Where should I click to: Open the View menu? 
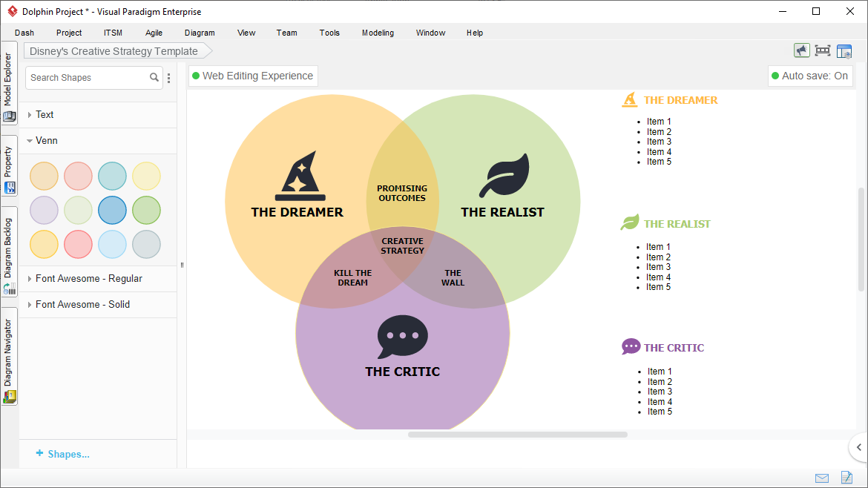[x=246, y=33]
